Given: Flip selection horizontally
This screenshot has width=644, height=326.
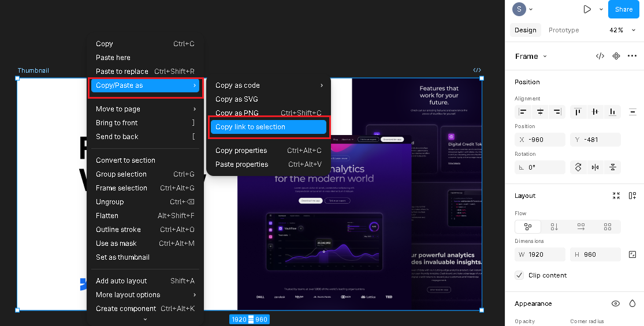Looking at the screenshot, I should pyautogui.click(x=595, y=167).
